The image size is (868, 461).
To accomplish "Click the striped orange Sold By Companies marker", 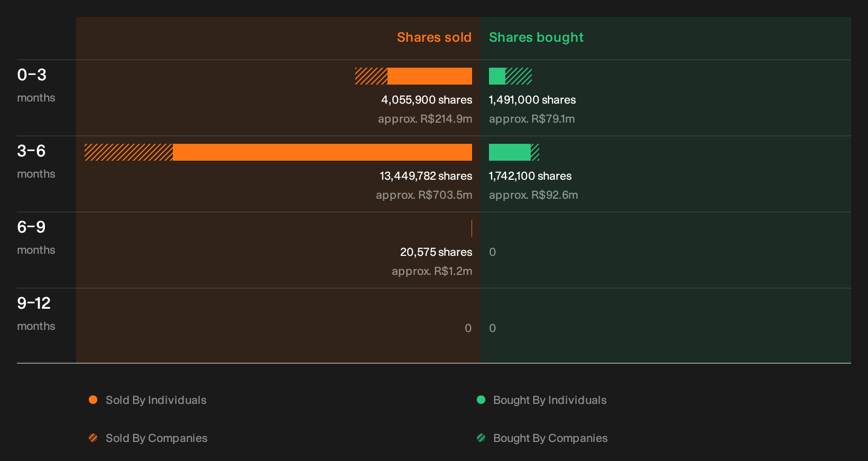I will [93, 438].
